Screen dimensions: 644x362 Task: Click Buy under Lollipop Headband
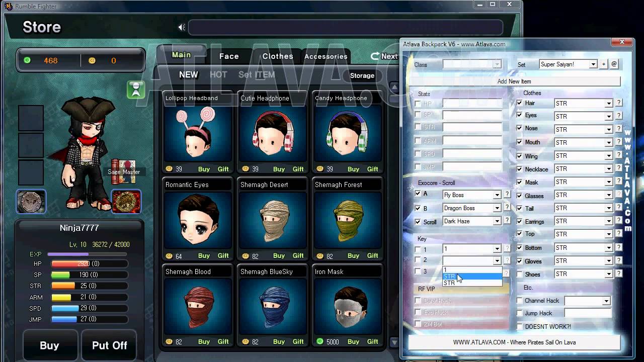[x=204, y=169]
